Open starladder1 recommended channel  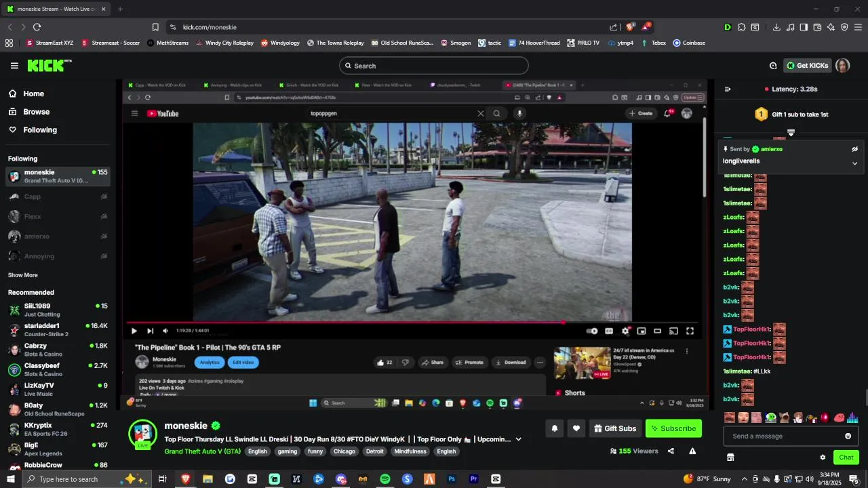(58, 330)
